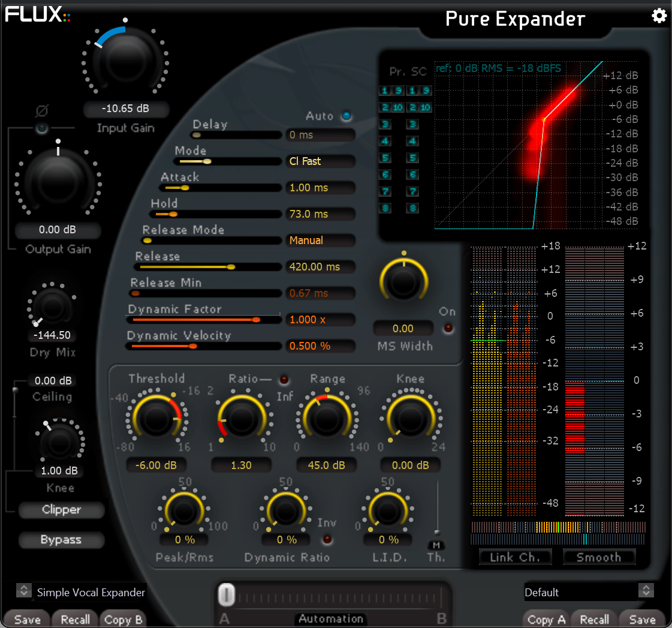Enable the Clipper
Image resolution: width=672 pixels, height=628 pixels.
pos(61,510)
